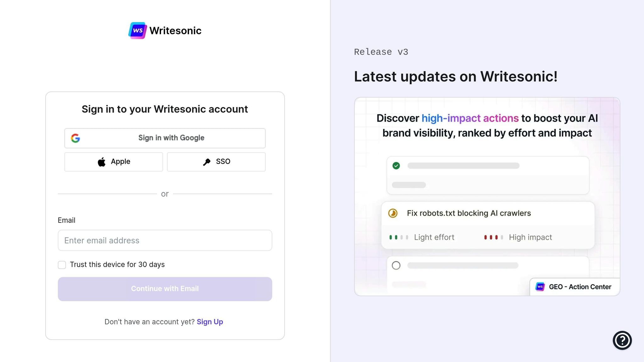
Task: Sign in with Google button
Action: coord(165,138)
